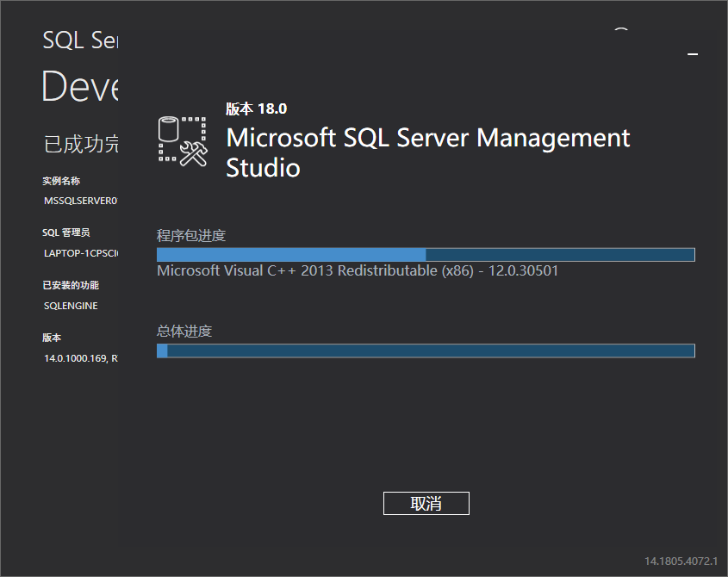
Task: Select the build number 14.1805.4072.1
Action: pos(681,561)
